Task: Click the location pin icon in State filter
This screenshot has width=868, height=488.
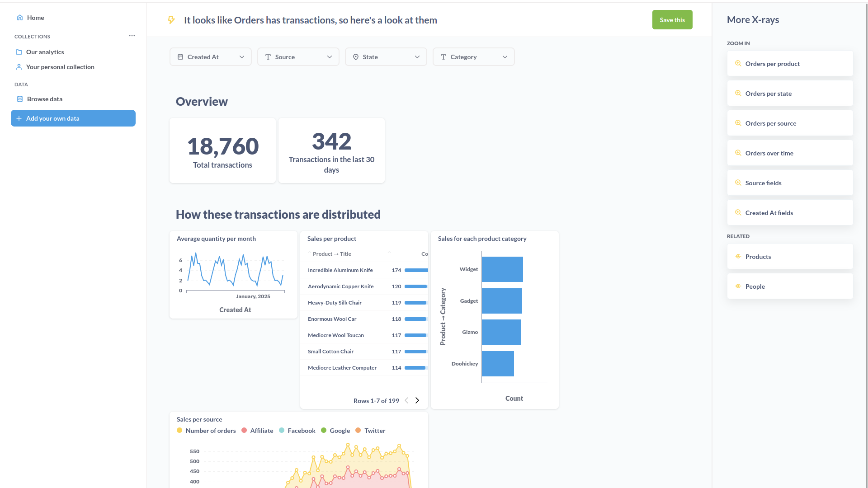Action: 356,57
